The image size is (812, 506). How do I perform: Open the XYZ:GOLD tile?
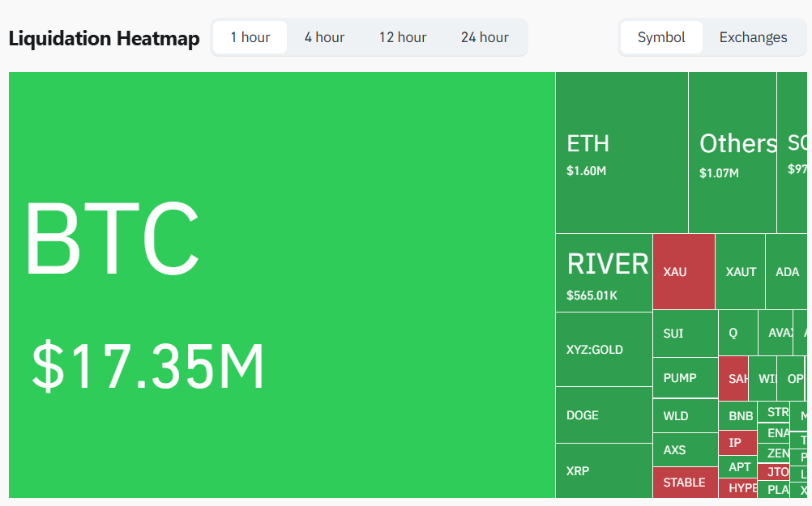point(604,350)
